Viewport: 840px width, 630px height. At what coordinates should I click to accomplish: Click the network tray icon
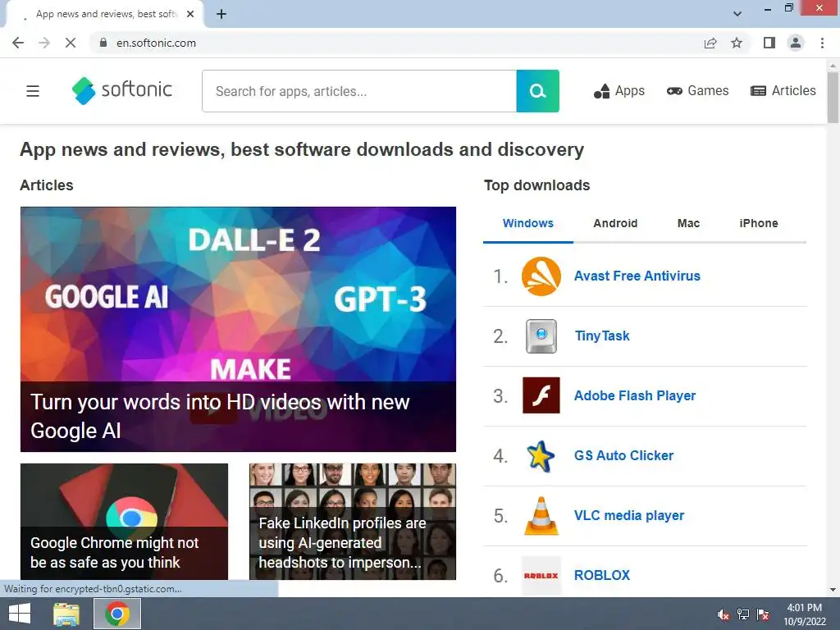tap(743, 614)
